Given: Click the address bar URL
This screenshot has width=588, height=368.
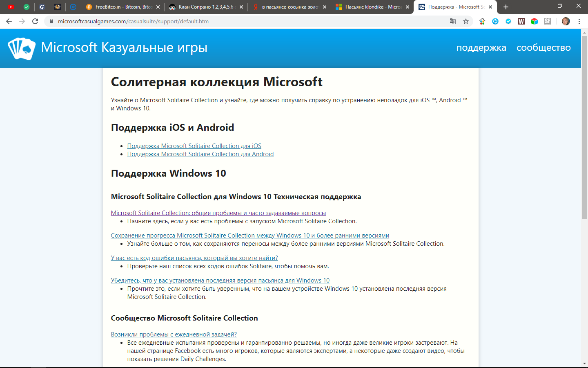Looking at the screenshot, I should point(133,21).
